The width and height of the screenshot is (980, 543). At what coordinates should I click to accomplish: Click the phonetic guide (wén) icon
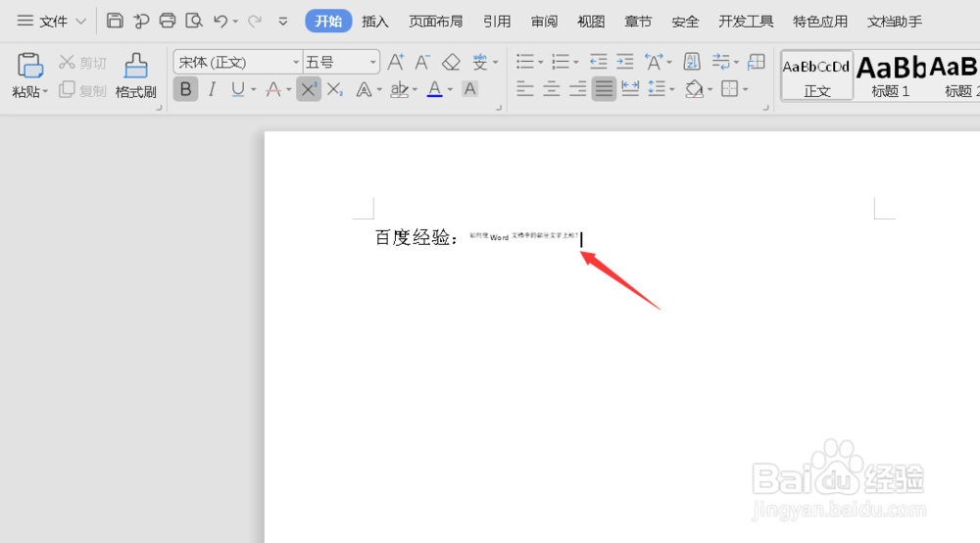[480, 62]
